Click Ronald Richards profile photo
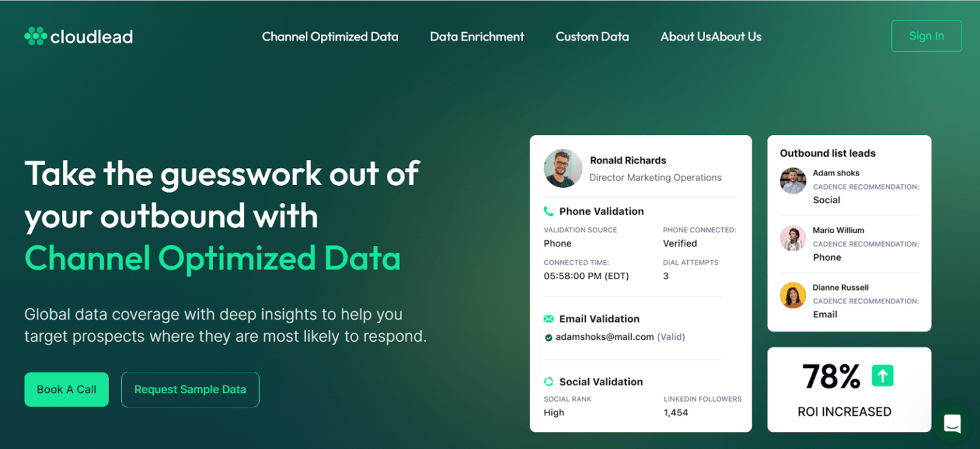This screenshot has width=980, height=449. 563,168
